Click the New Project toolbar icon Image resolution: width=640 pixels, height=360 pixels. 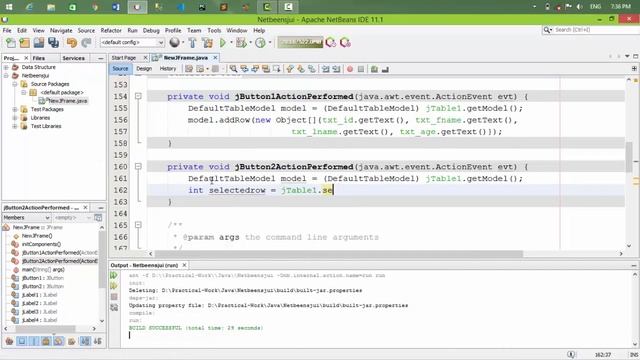(x=24, y=42)
